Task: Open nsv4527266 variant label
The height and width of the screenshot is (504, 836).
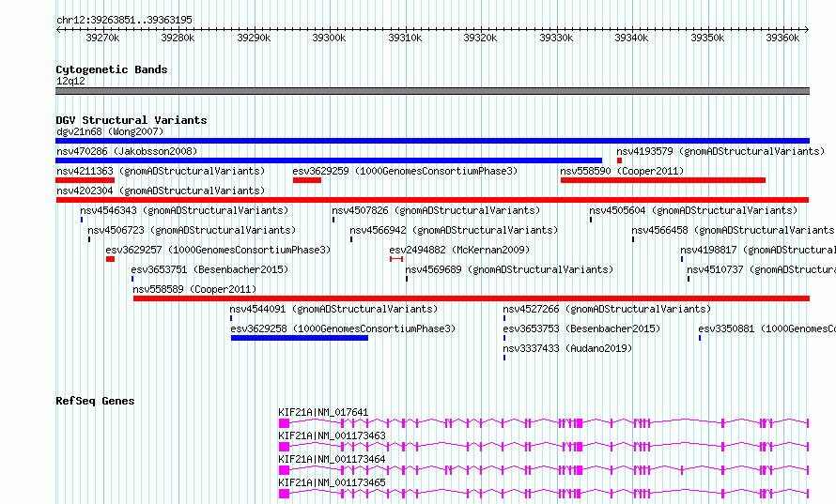Action: pyautogui.click(x=607, y=309)
